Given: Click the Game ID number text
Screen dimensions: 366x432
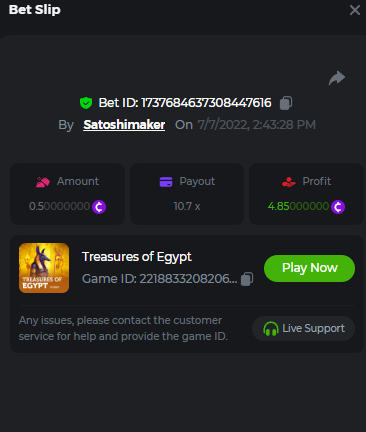Looking at the screenshot, I should 188,279.
